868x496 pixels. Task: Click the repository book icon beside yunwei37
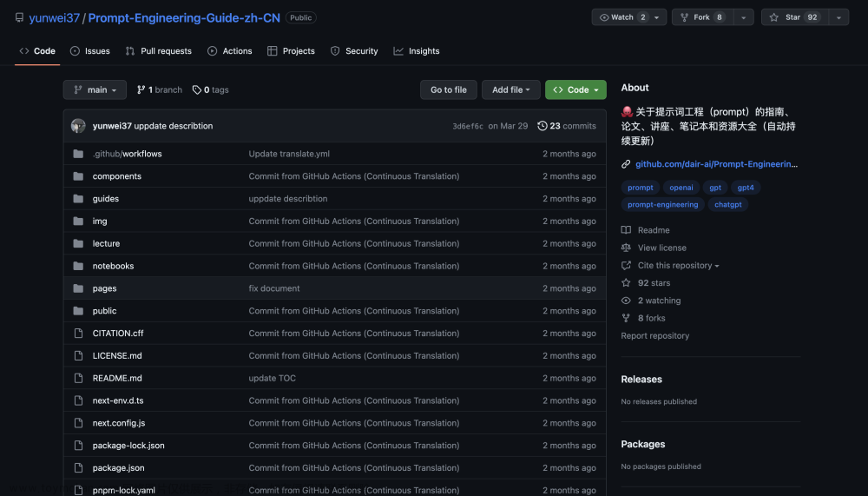(x=19, y=17)
